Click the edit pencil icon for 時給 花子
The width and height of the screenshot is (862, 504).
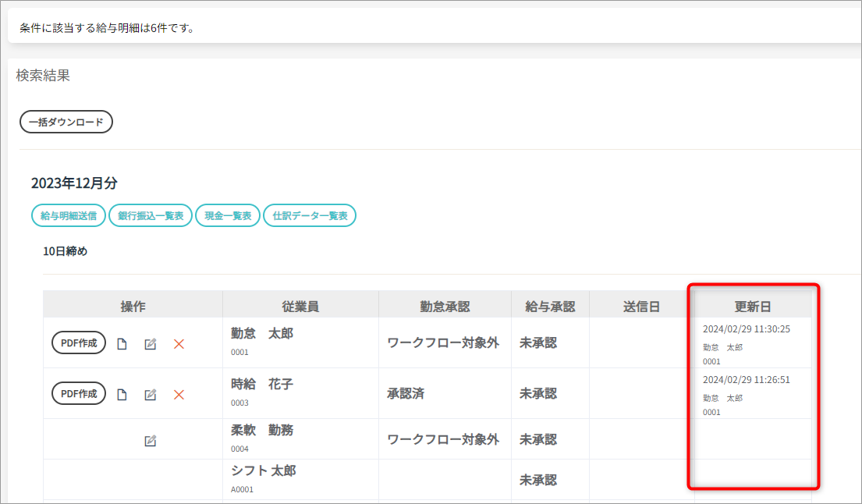tap(151, 395)
